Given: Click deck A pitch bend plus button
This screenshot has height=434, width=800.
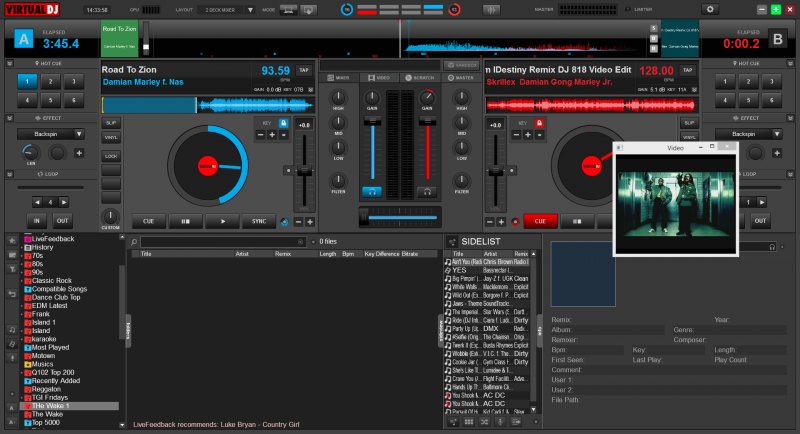Looking at the screenshot, I should [x=310, y=221].
